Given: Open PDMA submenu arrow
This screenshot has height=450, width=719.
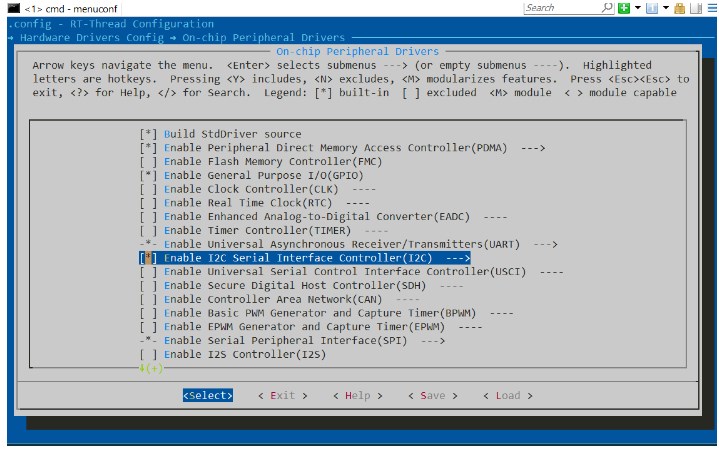Looking at the screenshot, I should coord(533,148).
